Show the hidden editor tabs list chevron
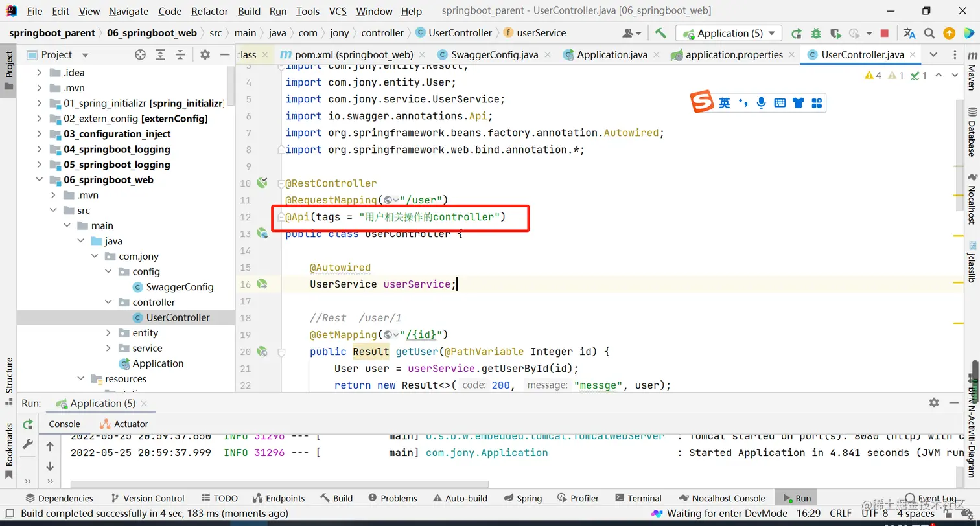This screenshot has width=980, height=526. pos(933,55)
